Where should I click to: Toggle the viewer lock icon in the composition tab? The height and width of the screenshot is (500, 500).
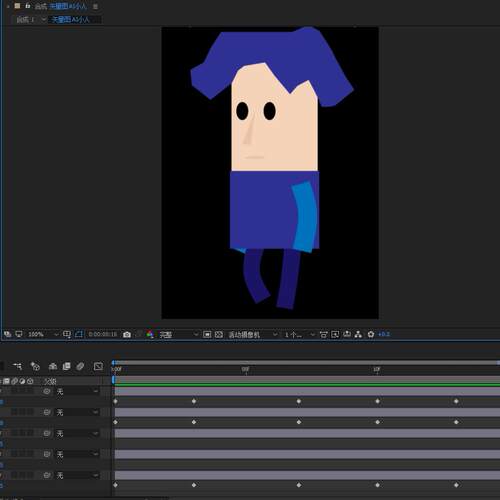pyautogui.click(x=28, y=6)
